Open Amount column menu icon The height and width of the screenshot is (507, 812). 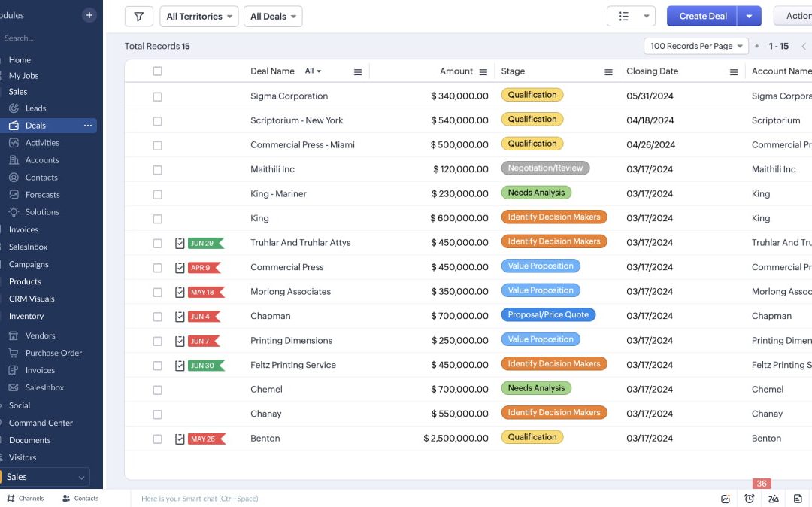point(483,72)
